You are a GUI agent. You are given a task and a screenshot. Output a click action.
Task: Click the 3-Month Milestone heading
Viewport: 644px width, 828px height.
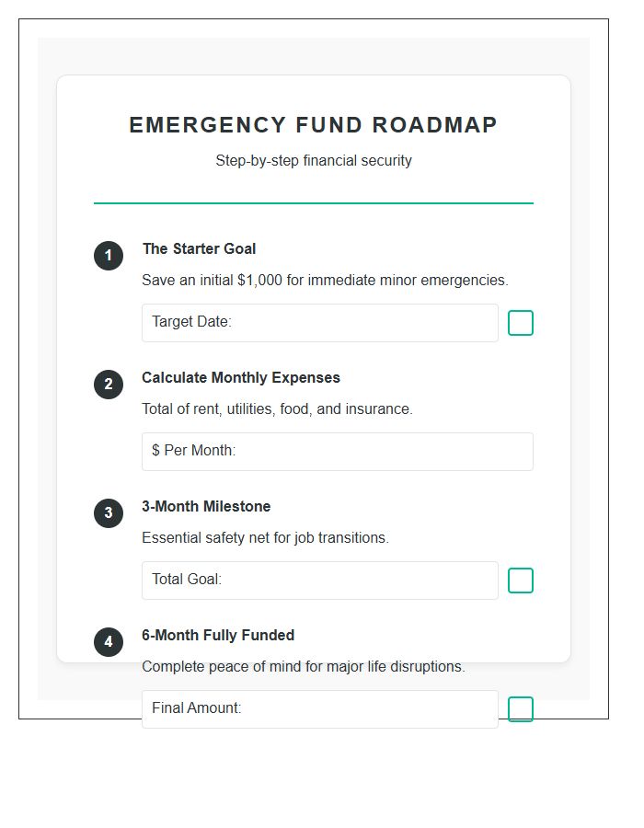[206, 506]
